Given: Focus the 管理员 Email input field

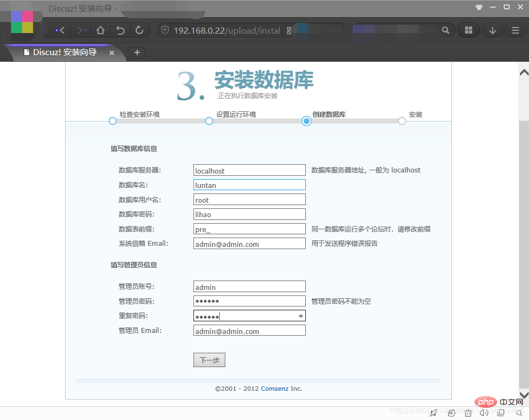Looking at the screenshot, I should [250, 331].
